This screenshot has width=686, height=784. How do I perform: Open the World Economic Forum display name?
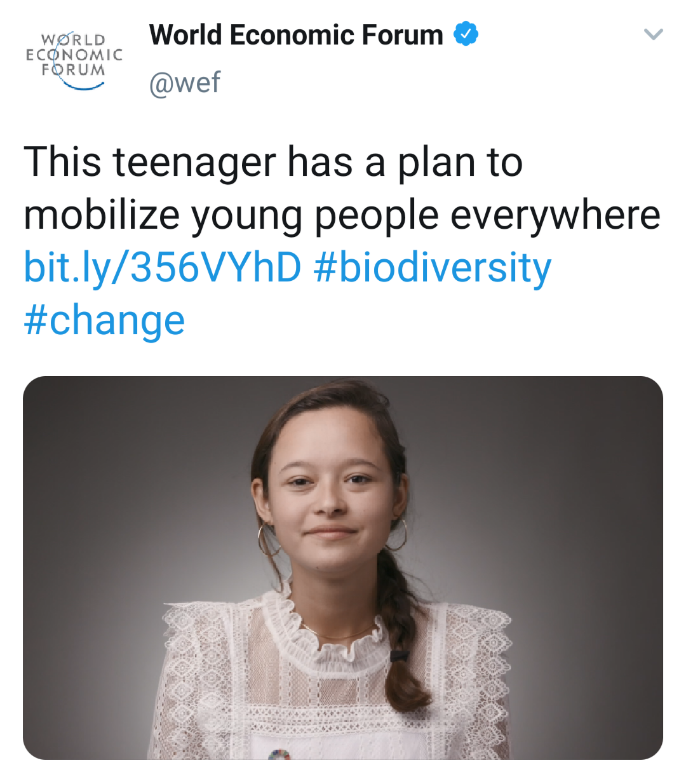pos(296,35)
